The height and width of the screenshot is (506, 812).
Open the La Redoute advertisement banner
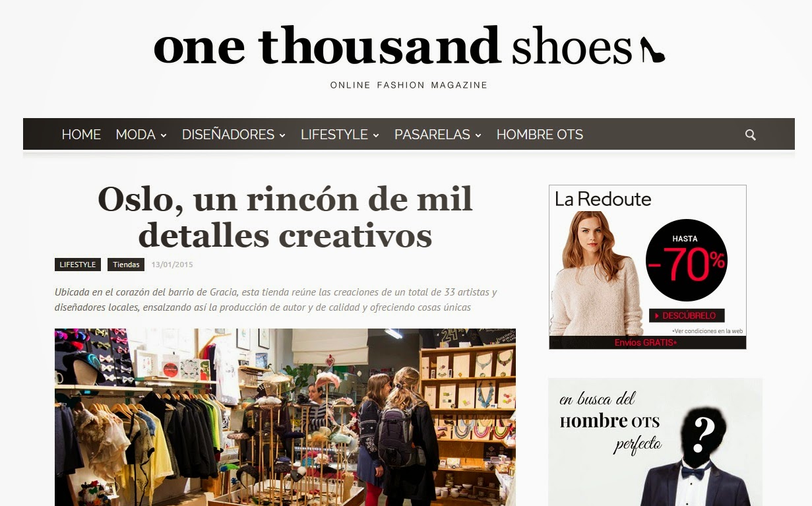point(648,267)
